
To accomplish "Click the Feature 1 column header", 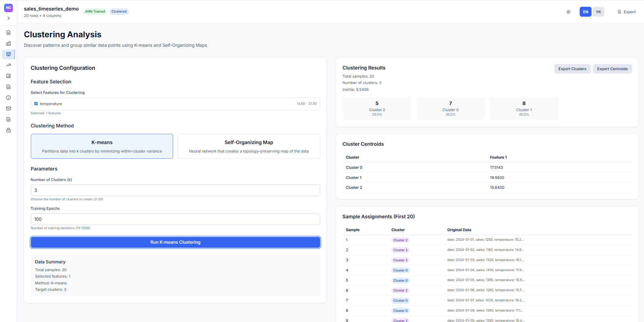I will point(498,157).
